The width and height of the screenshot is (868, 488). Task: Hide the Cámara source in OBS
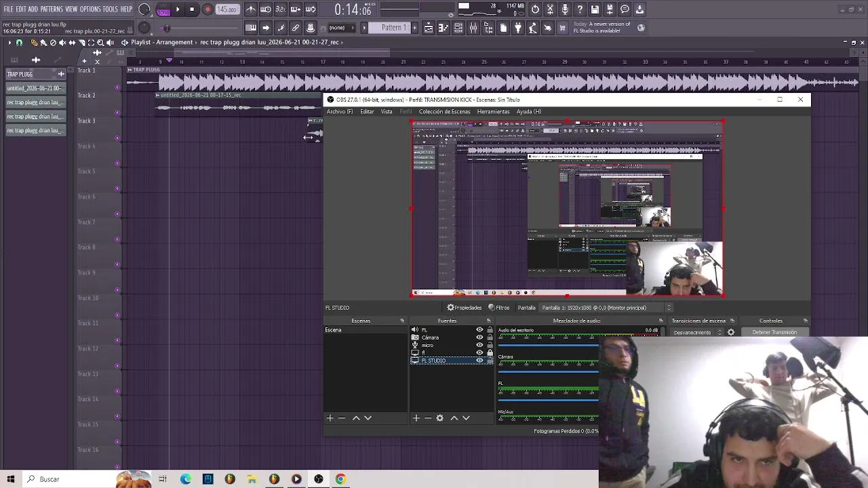click(479, 338)
